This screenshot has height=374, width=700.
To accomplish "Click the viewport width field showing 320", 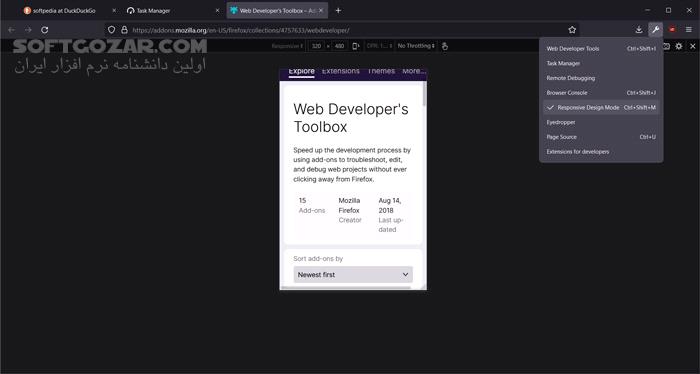I will pos(317,46).
